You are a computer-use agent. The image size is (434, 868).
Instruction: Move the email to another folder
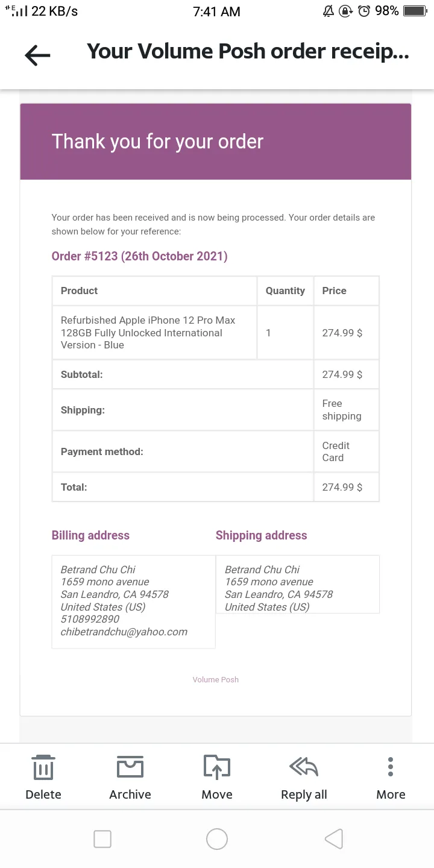217,768
